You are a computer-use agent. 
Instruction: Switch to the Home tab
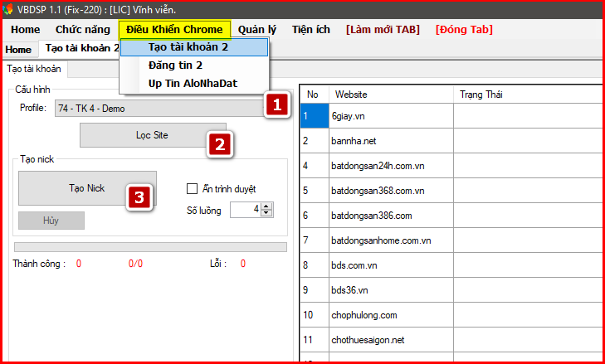pos(18,50)
